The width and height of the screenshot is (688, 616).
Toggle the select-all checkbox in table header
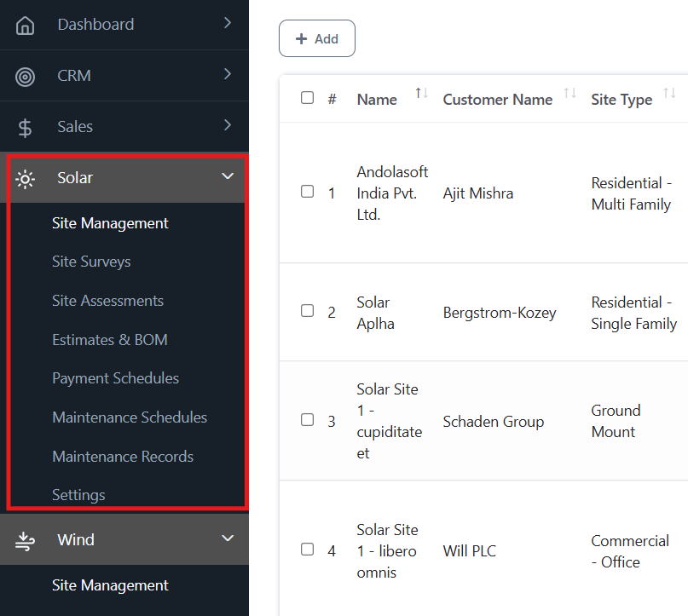tap(308, 98)
